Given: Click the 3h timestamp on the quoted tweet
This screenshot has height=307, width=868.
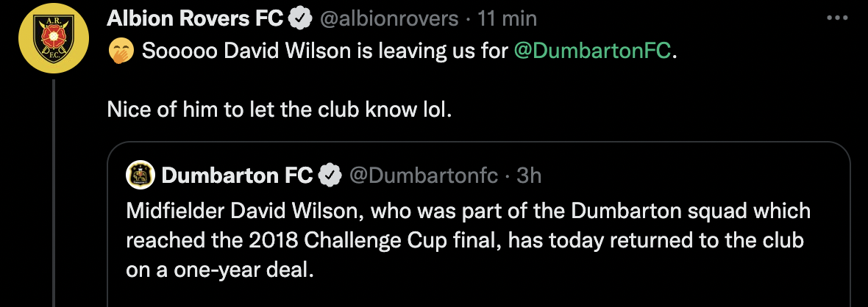Looking at the screenshot, I should [529, 176].
